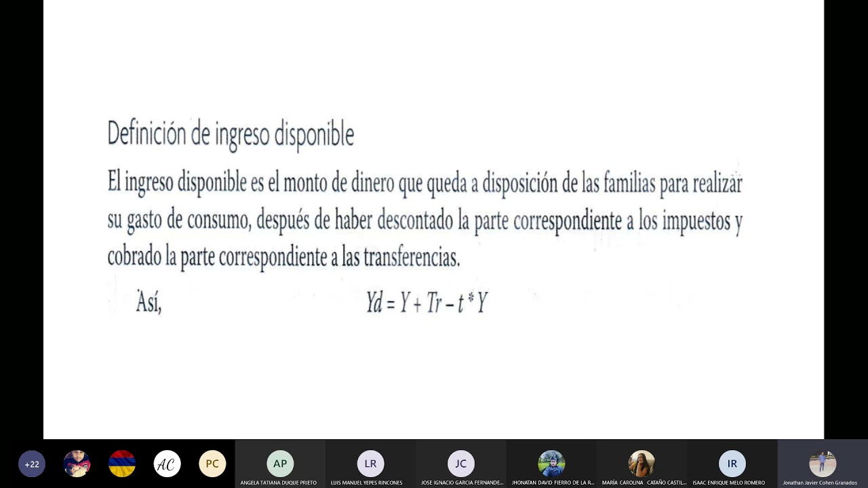
Task: Select the AC participant avatar
Action: [x=167, y=464]
